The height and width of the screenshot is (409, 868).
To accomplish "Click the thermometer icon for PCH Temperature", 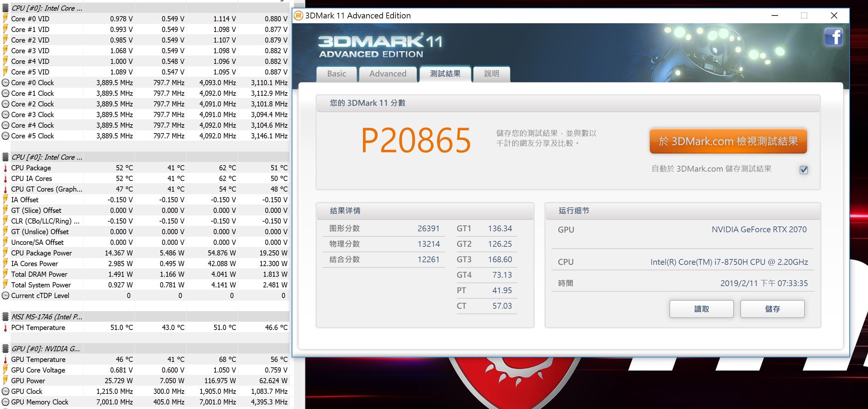I will click(5, 327).
